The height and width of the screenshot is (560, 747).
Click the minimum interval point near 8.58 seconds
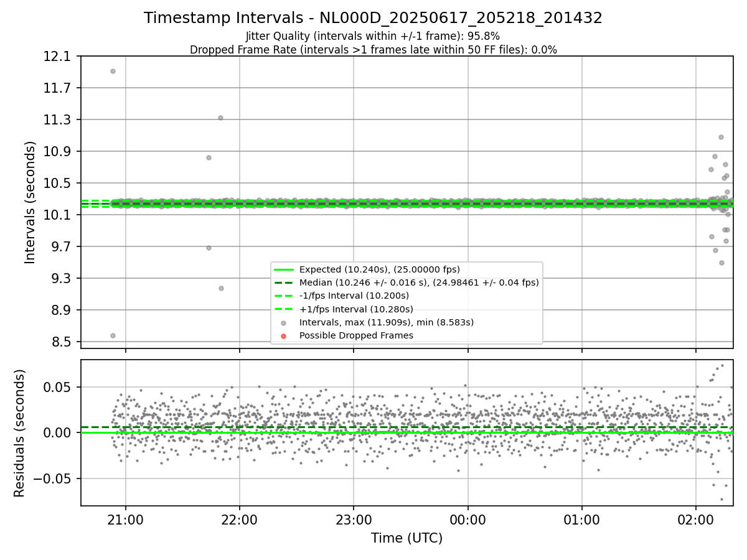[x=113, y=335]
